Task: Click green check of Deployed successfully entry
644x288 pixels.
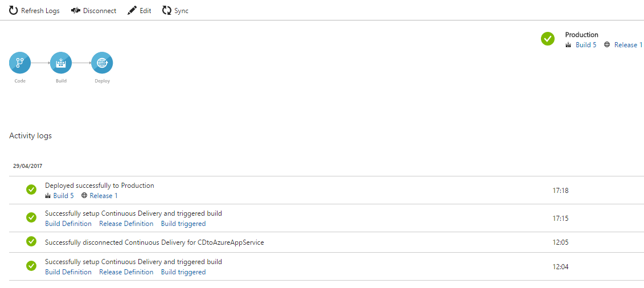Action: click(x=31, y=190)
